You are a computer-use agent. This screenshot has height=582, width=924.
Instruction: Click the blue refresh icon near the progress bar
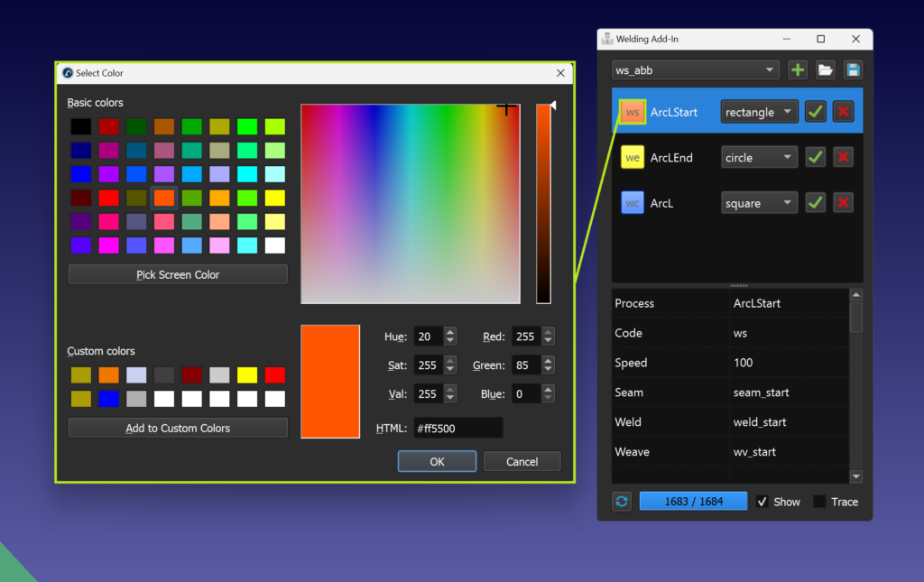[621, 501]
